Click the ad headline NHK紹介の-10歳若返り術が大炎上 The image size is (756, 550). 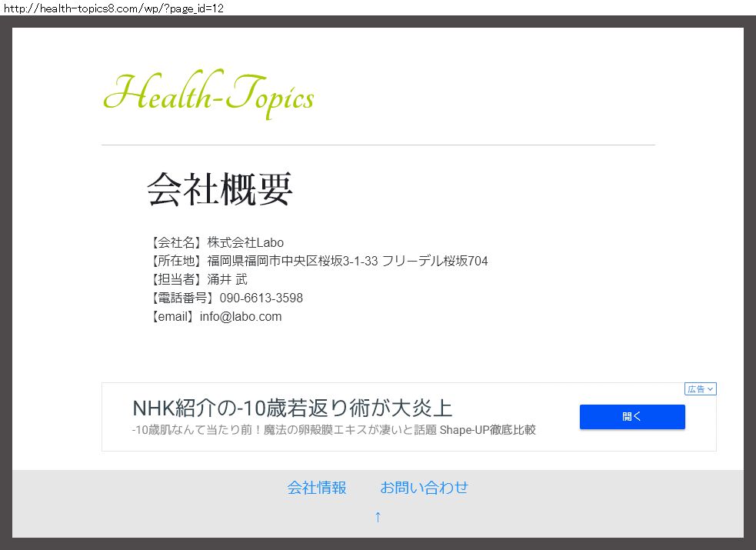click(x=292, y=408)
